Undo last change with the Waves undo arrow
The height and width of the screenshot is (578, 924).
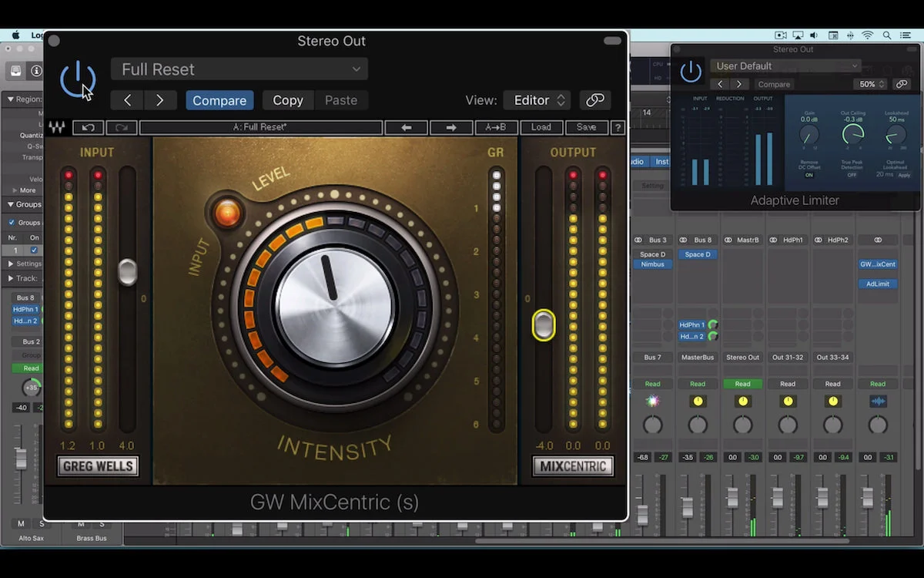click(87, 127)
